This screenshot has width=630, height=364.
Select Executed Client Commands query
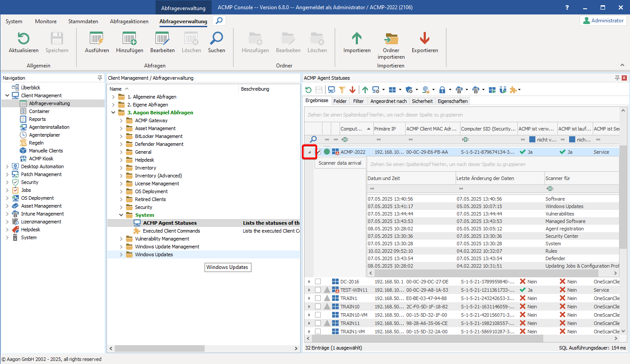point(171,231)
